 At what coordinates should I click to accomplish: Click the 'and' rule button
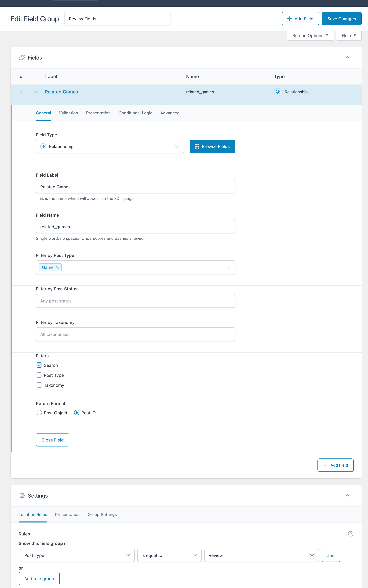(x=331, y=555)
